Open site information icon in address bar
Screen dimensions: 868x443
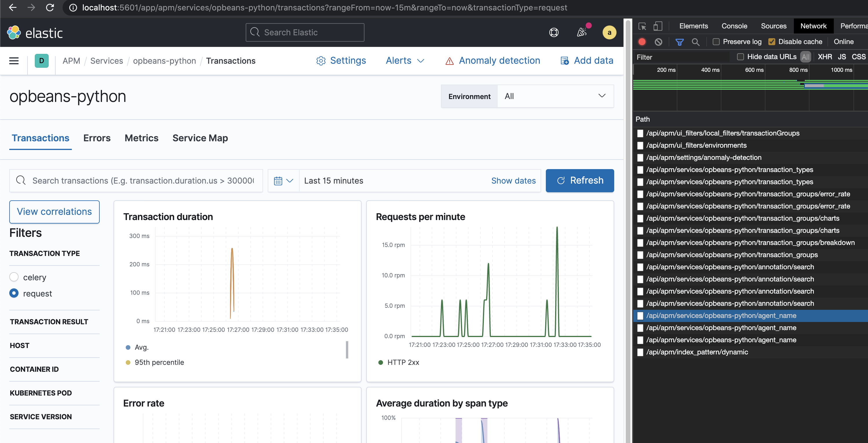(x=73, y=8)
